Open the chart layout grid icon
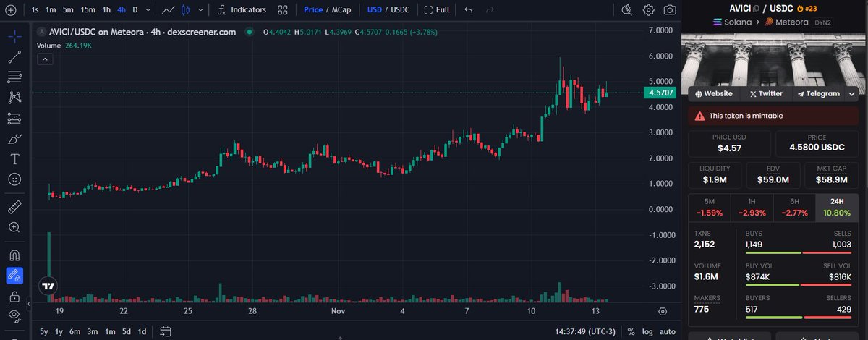The width and height of the screenshot is (868, 340). click(281, 10)
